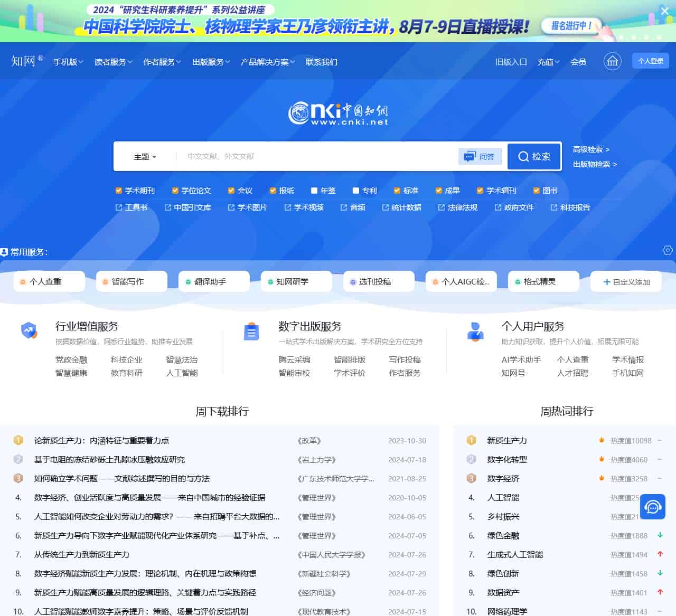Expand the 出版服务 menu
The width and height of the screenshot is (676, 616).
[211, 62]
